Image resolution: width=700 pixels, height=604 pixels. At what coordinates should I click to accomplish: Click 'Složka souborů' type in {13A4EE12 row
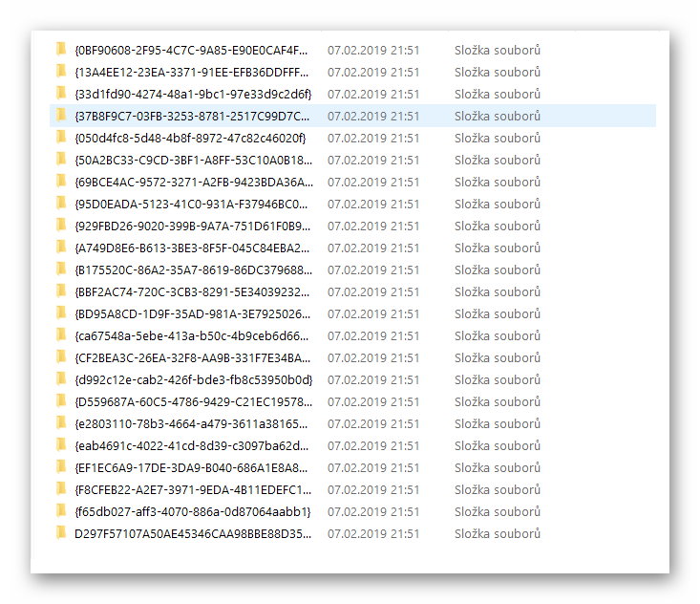(498, 72)
